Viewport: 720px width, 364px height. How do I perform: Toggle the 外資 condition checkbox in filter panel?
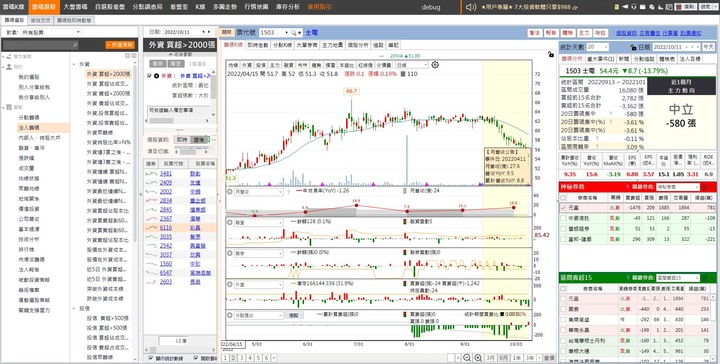149,76
